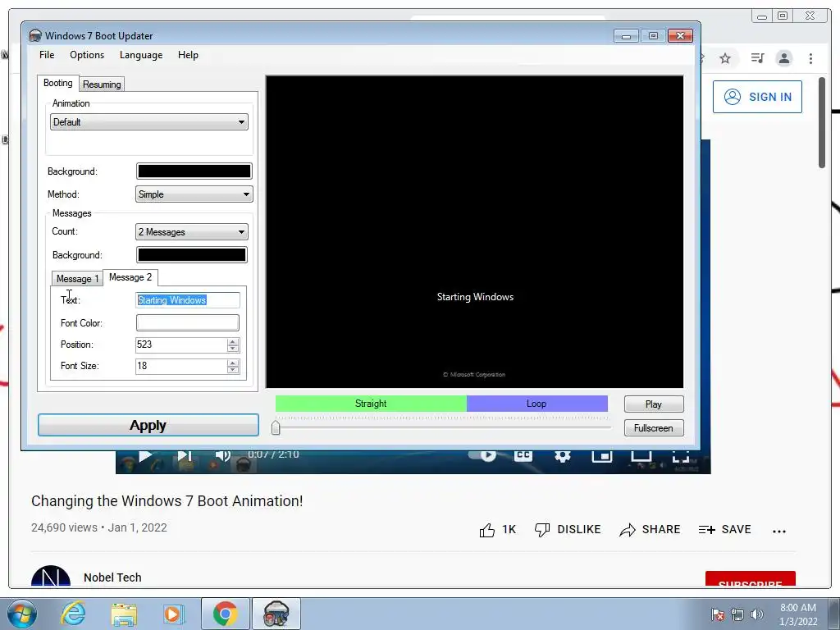
Task: Increase Position with the up arrow
Action: pos(232,341)
